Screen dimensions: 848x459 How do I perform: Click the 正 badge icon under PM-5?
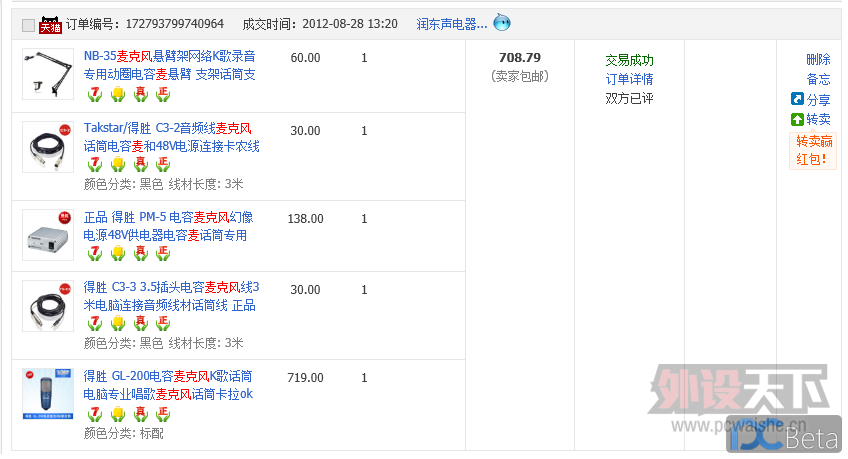tap(163, 253)
